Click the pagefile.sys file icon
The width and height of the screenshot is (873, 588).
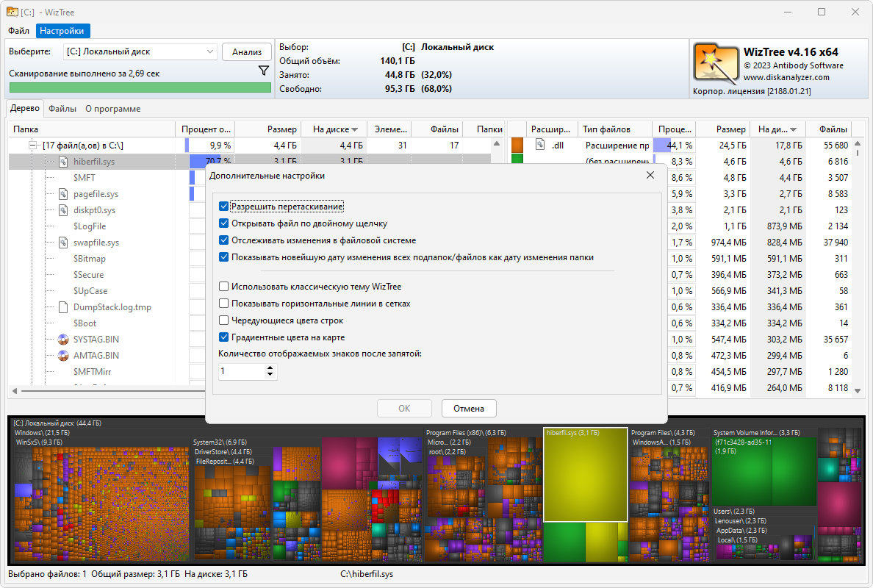(63, 194)
